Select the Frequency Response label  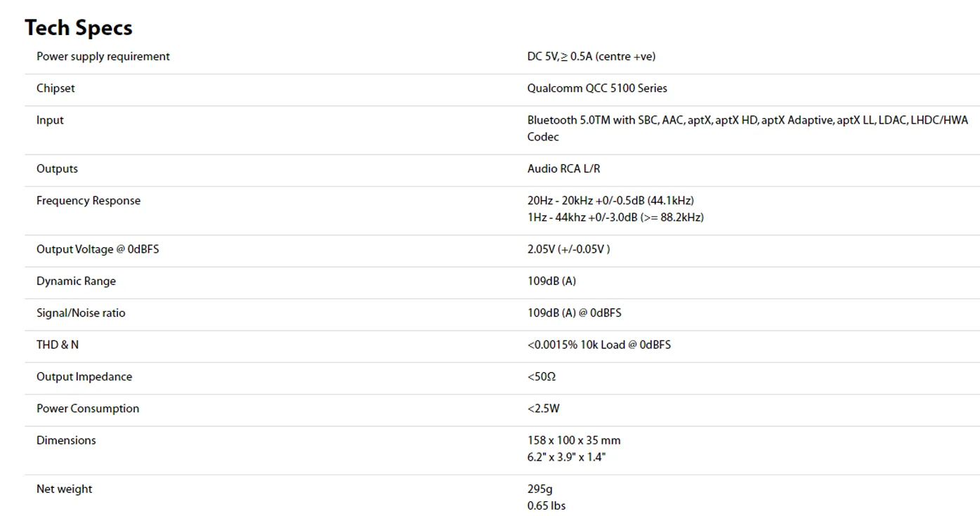[x=89, y=201]
